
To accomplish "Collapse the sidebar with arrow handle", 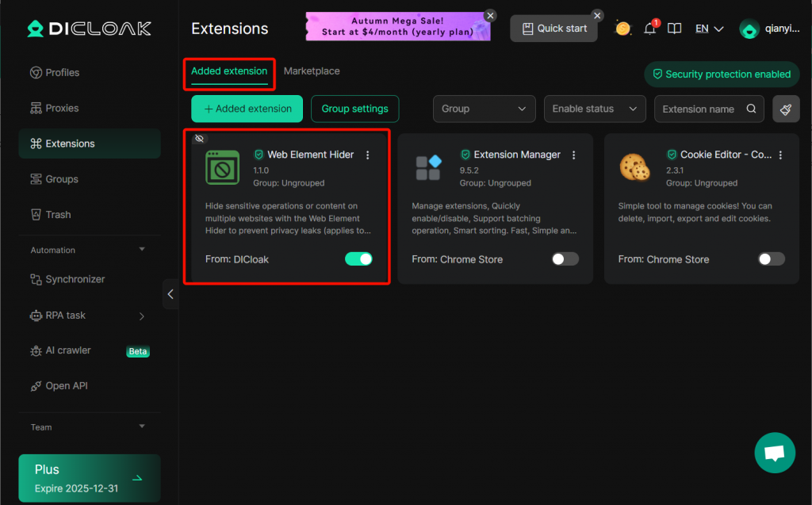I will tap(170, 294).
